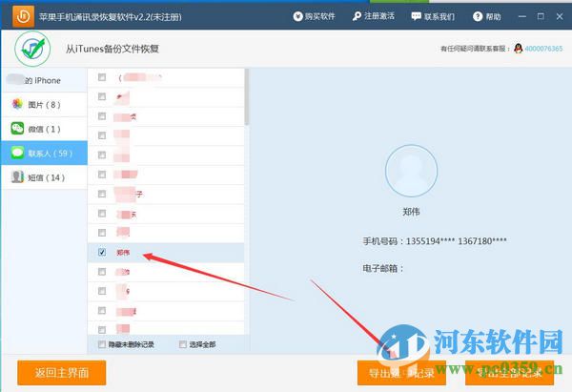Check the row ending in 子 checkbox
The width and height of the screenshot is (572, 392).
(x=102, y=194)
